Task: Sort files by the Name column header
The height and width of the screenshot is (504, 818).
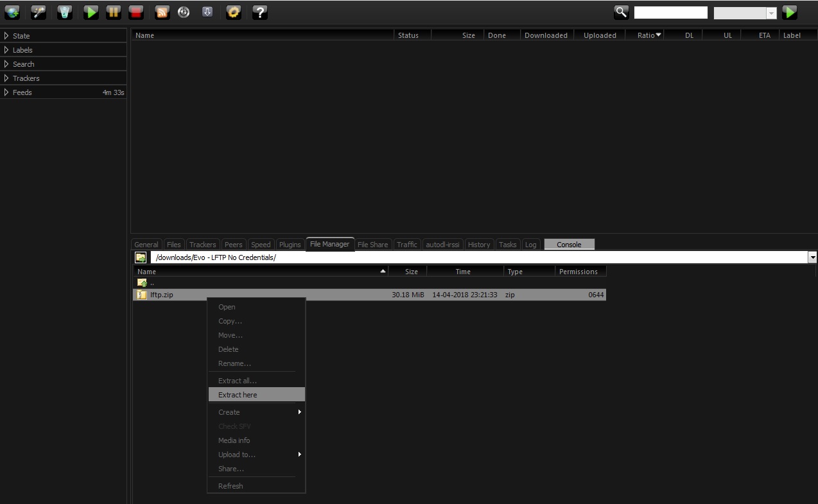Action: tap(146, 271)
